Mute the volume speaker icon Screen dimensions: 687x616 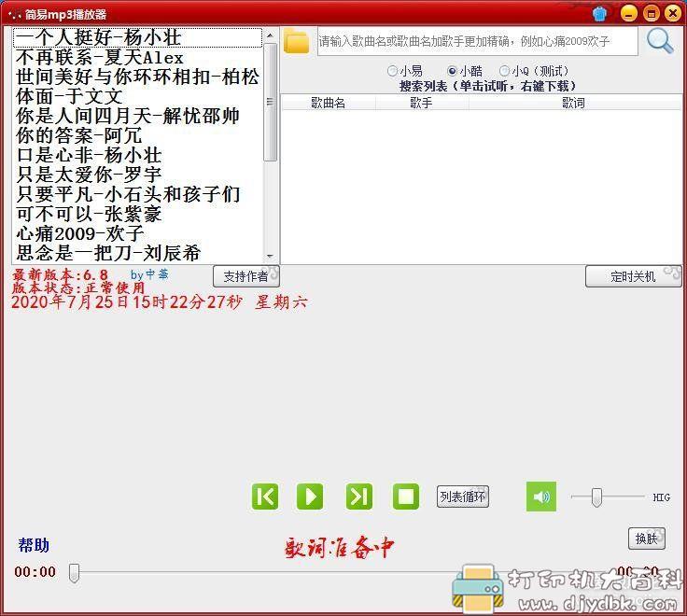click(541, 497)
